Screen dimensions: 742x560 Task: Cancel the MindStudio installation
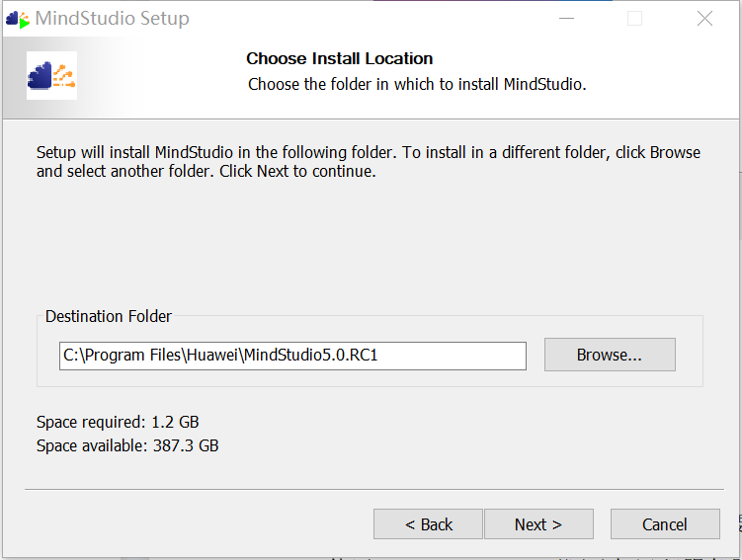pyautogui.click(x=664, y=524)
